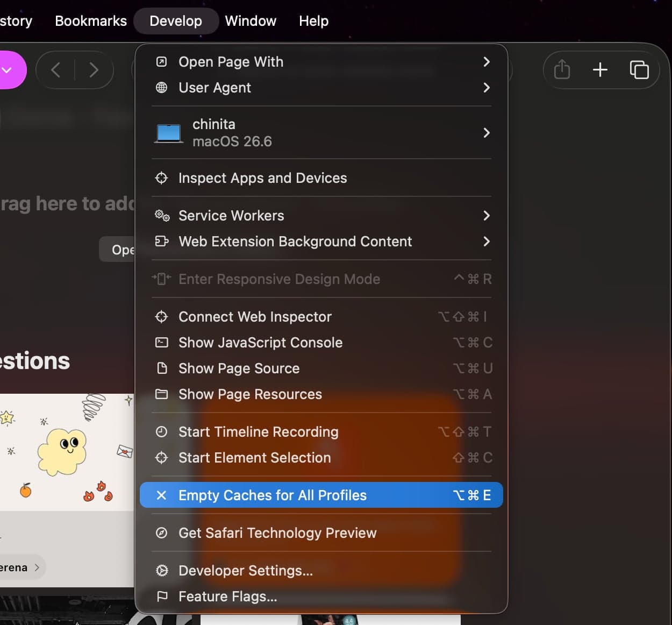Choose Start Element Selection
The width and height of the screenshot is (672, 625).
click(x=321, y=458)
